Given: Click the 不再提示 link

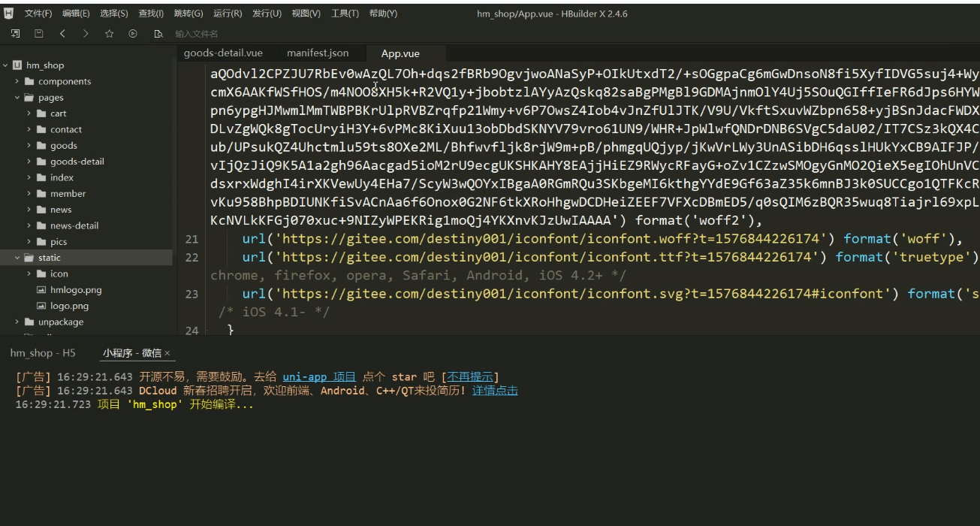Looking at the screenshot, I should click(x=470, y=377).
